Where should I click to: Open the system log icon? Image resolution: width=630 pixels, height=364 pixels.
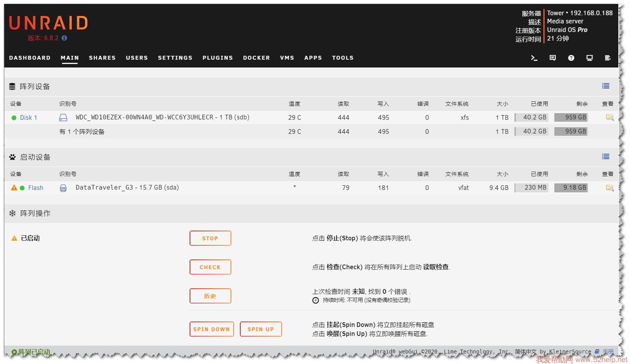click(607, 58)
